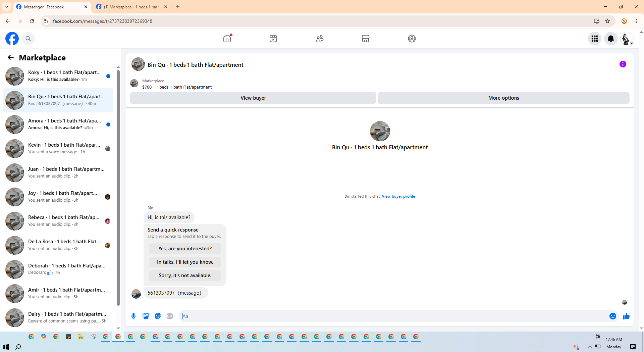
Task: Open the De La Rosa conversation
Action: (x=58, y=245)
